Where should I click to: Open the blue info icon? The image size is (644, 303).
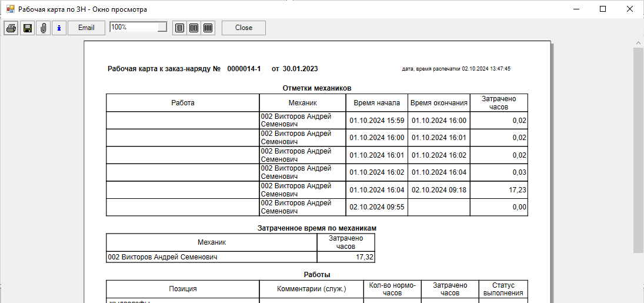click(59, 28)
